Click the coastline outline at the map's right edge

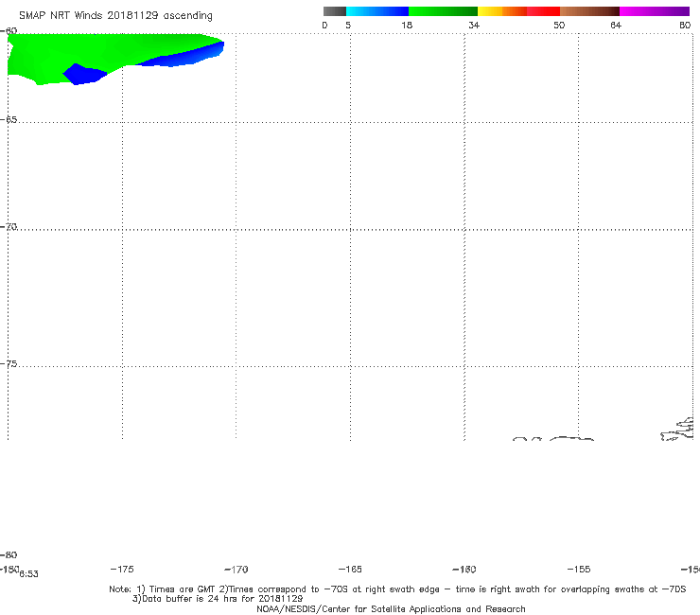[676, 429]
